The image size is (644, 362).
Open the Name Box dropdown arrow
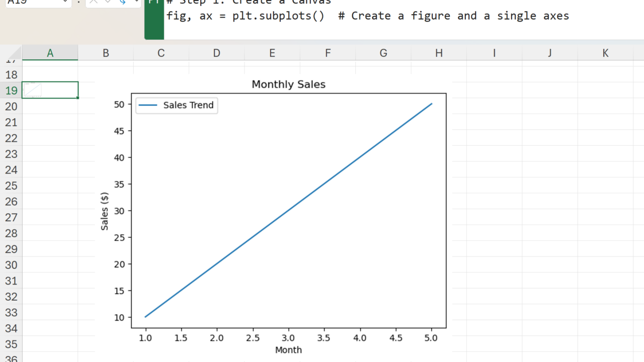click(x=65, y=2)
